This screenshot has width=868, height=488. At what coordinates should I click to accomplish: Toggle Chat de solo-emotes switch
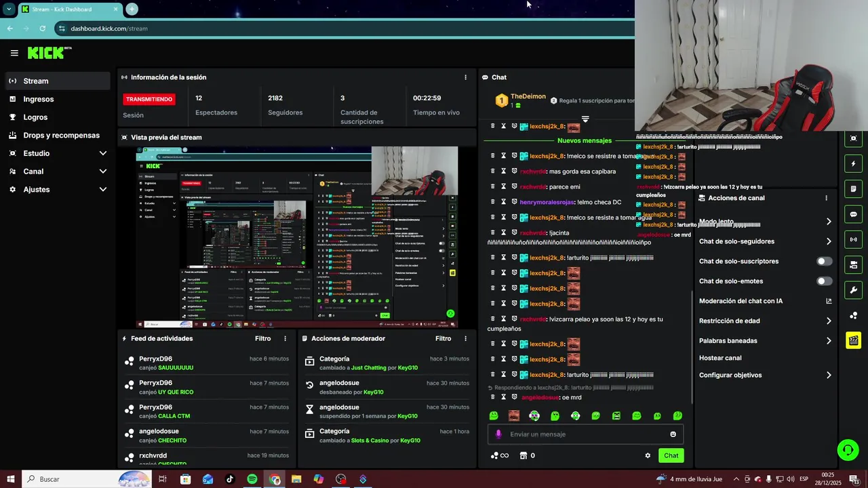pyautogui.click(x=824, y=281)
